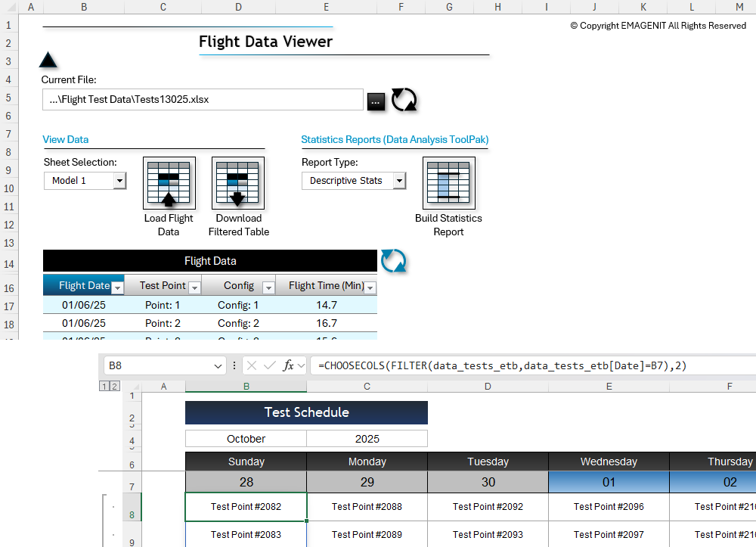
Task: Click the outline level 2 button
Action: 115,387
